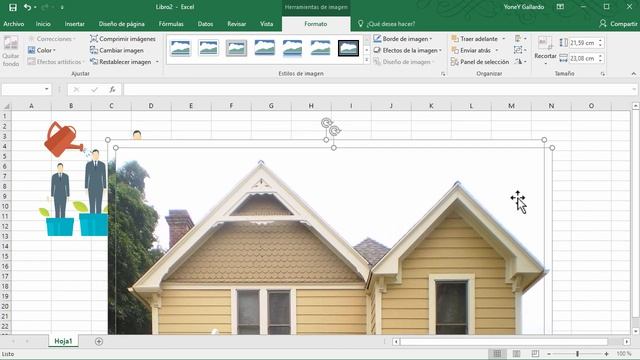Open the Align objects menu icon

(x=520, y=38)
